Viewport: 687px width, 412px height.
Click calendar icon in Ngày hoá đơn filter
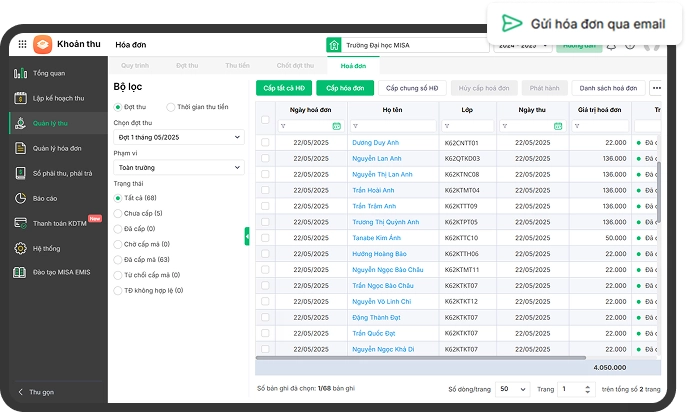click(x=336, y=126)
